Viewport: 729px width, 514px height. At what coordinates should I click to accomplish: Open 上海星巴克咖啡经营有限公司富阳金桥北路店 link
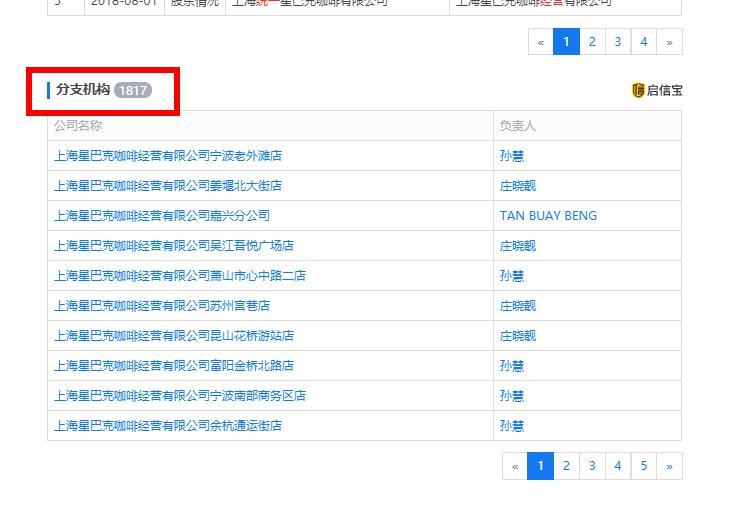coord(174,366)
